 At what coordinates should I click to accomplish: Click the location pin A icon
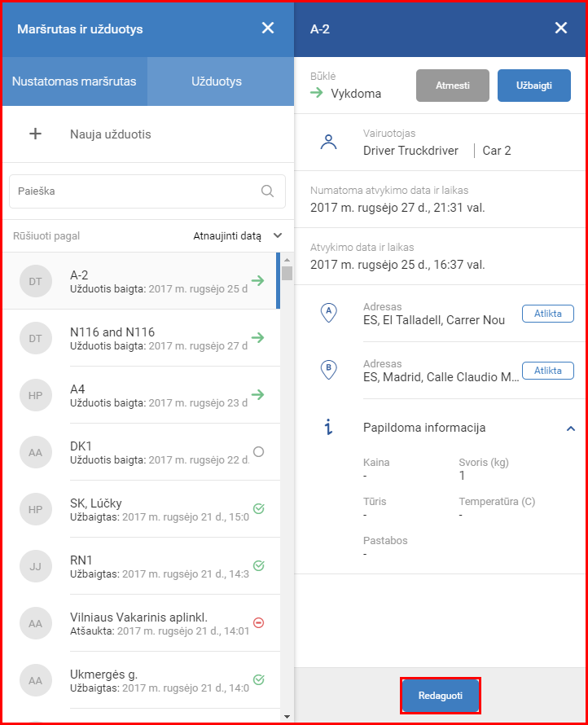pos(328,314)
